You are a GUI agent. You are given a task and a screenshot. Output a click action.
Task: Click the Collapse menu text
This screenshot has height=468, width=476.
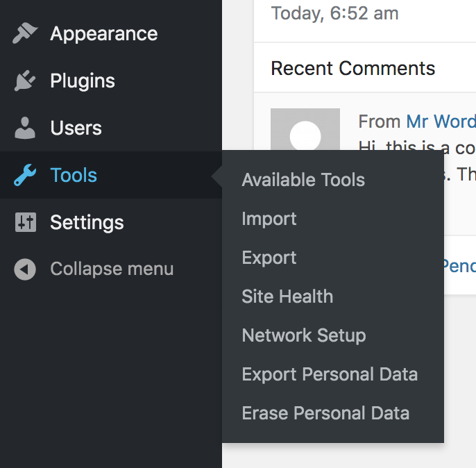pyautogui.click(x=112, y=269)
